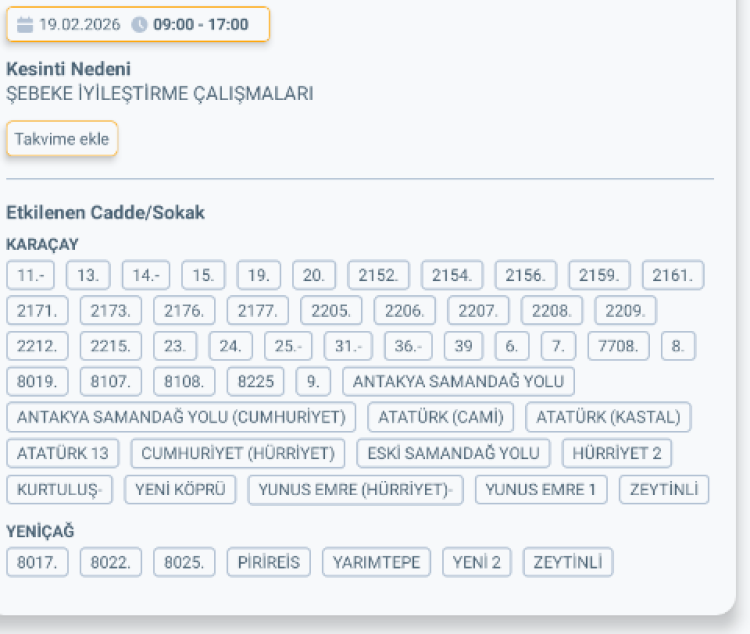Select the 2159. street tag
Screen dimensions: 750x634
point(599,275)
